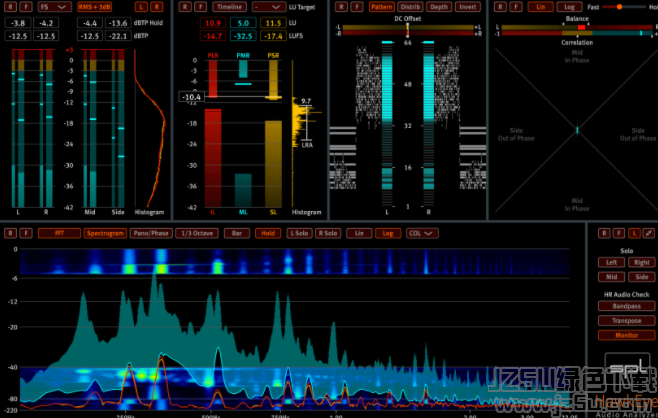658x418 pixels.
Task: Click the yellow -17.4 LUFS readout
Action: point(273,36)
